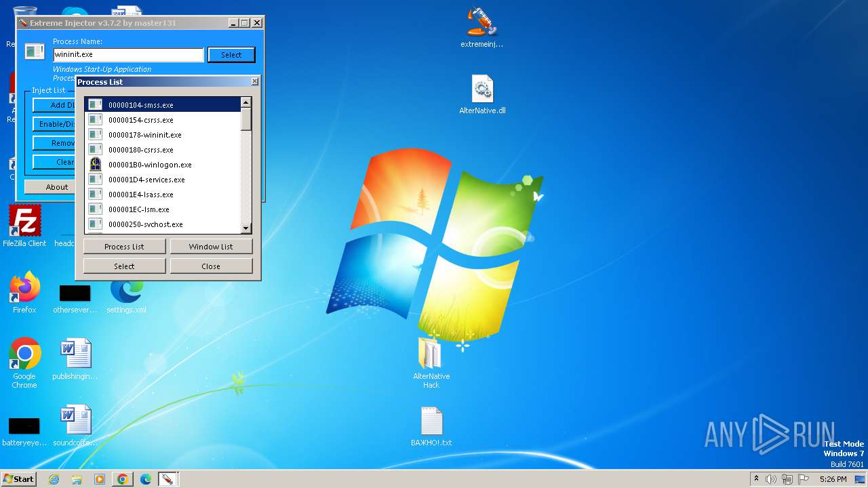Open Windows Explorer in taskbar
Viewport: 868px width, 488px height.
(77, 479)
